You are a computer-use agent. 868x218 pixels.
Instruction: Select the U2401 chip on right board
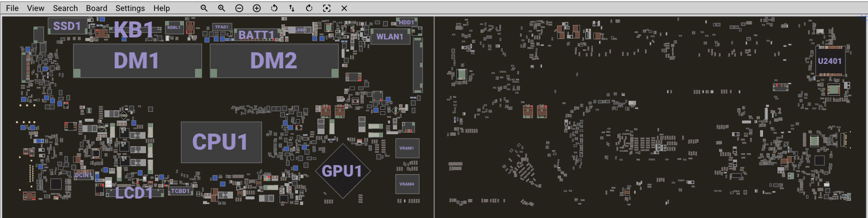pos(830,61)
